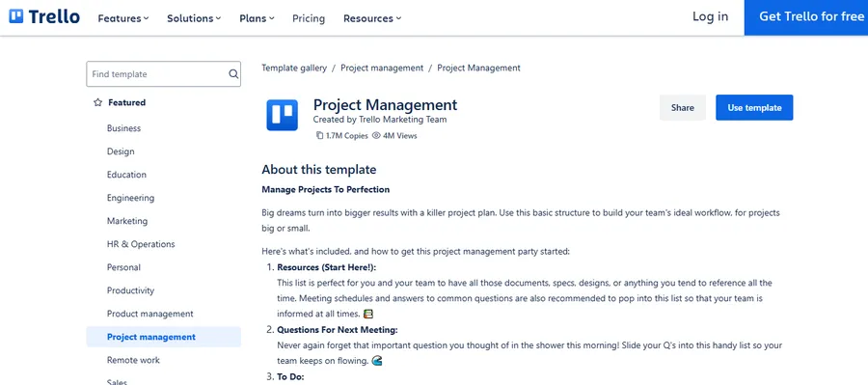Screen dimensions: 868x385
Task: Select the Design category
Action: point(121,151)
